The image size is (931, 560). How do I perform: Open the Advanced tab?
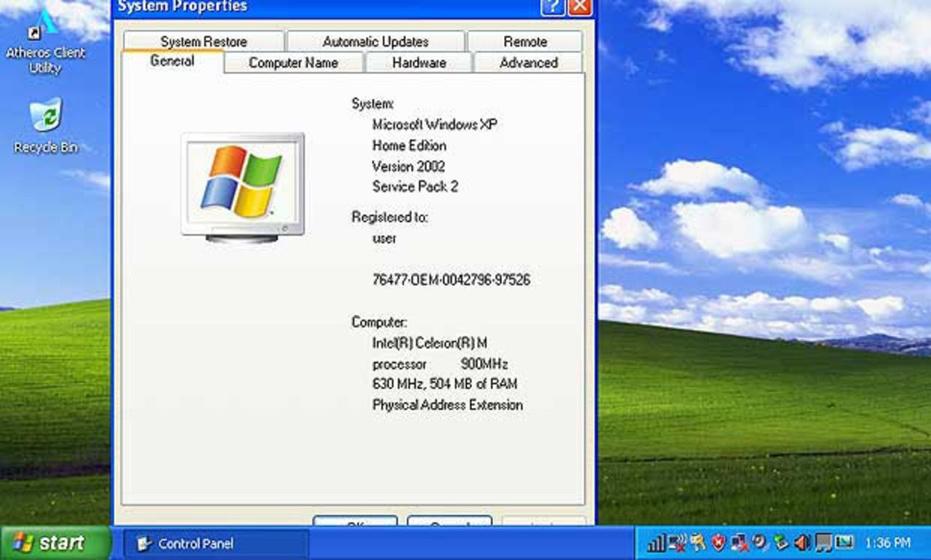[529, 63]
